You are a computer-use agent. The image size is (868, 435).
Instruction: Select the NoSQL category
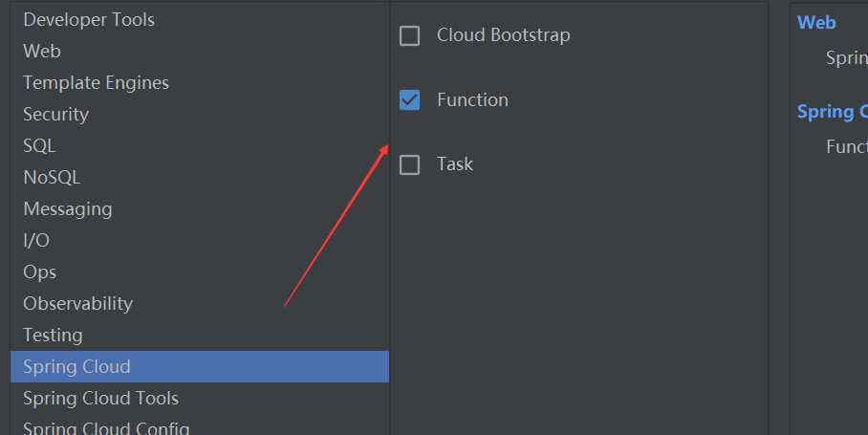[200, 177]
